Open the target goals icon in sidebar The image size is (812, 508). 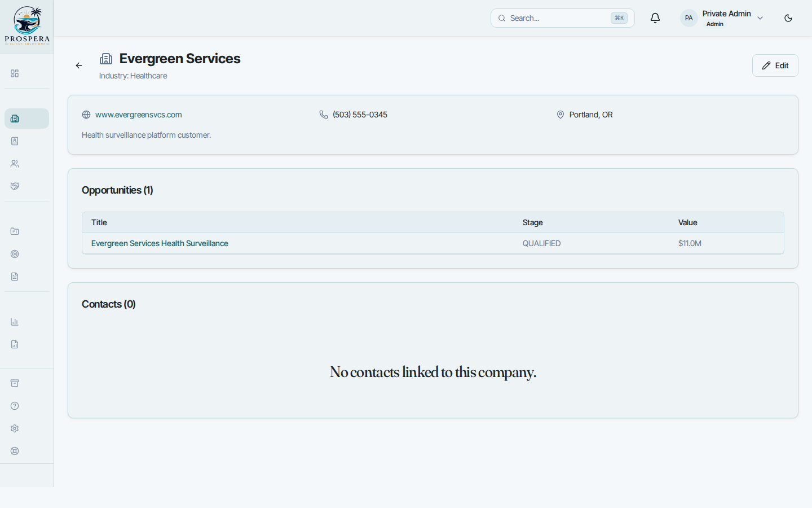[x=15, y=254]
